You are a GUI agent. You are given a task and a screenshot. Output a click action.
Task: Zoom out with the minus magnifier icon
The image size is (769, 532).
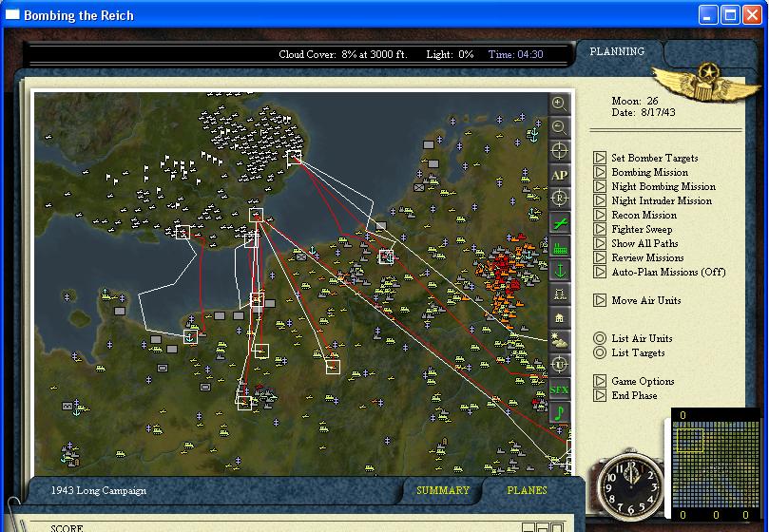559,127
